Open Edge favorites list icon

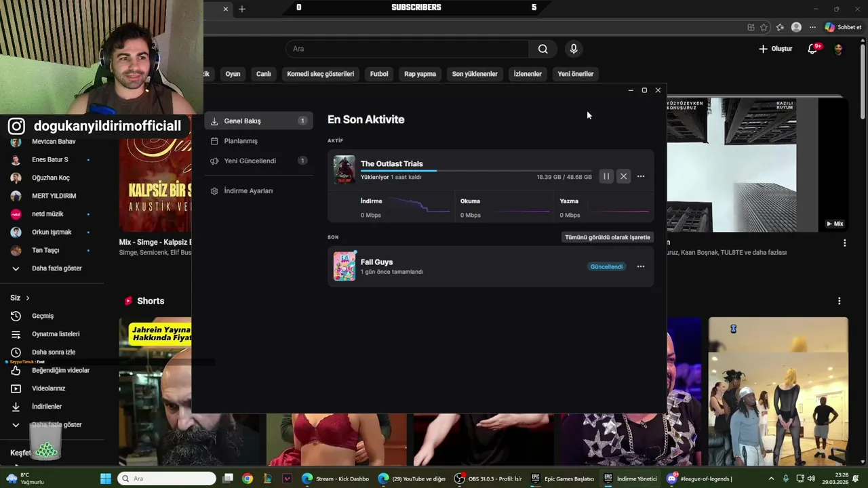tap(780, 27)
